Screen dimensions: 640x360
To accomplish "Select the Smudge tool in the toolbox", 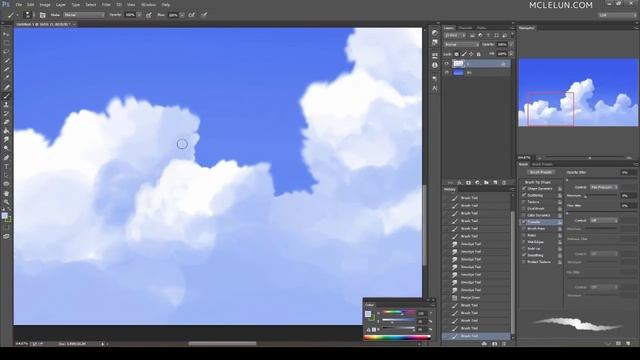I will point(6,140).
